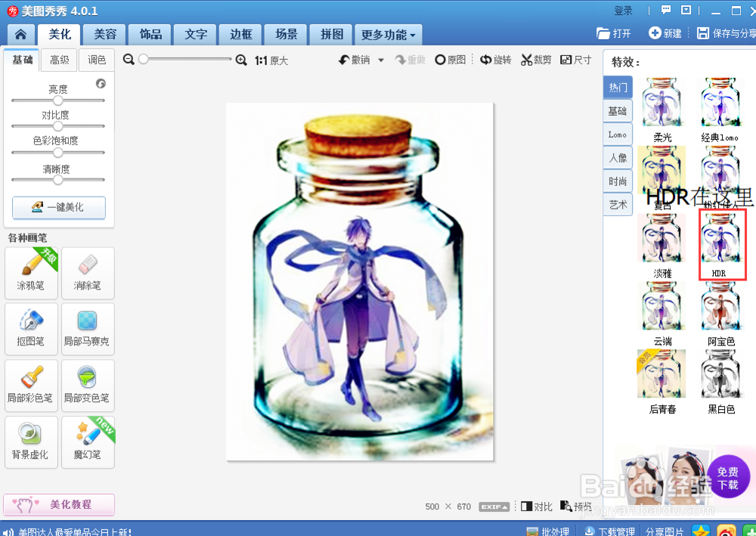The height and width of the screenshot is (536, 756).
Task: Click the 色彩饱和度 saturation slider handle
Action: pyautogui.click(x=58, y=152)
